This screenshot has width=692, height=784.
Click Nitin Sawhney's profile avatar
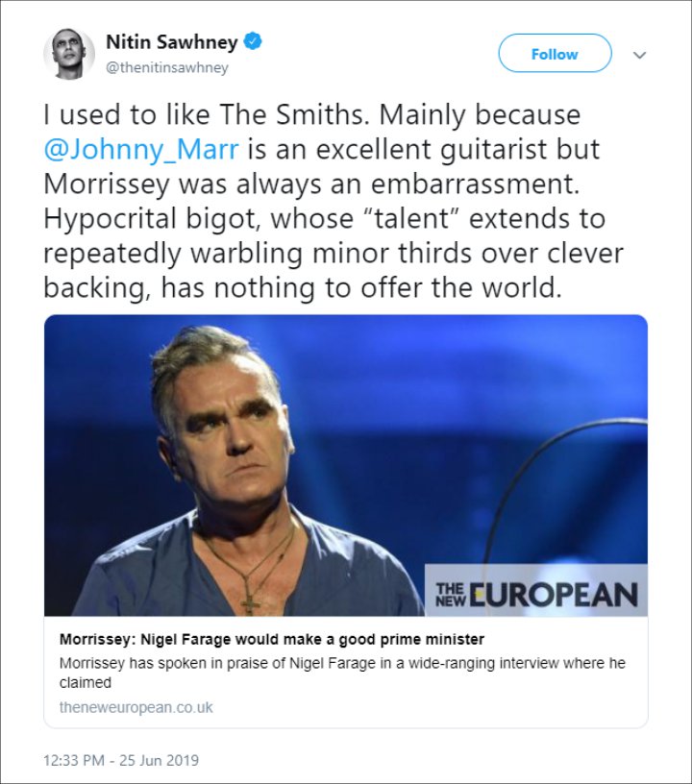68,54
